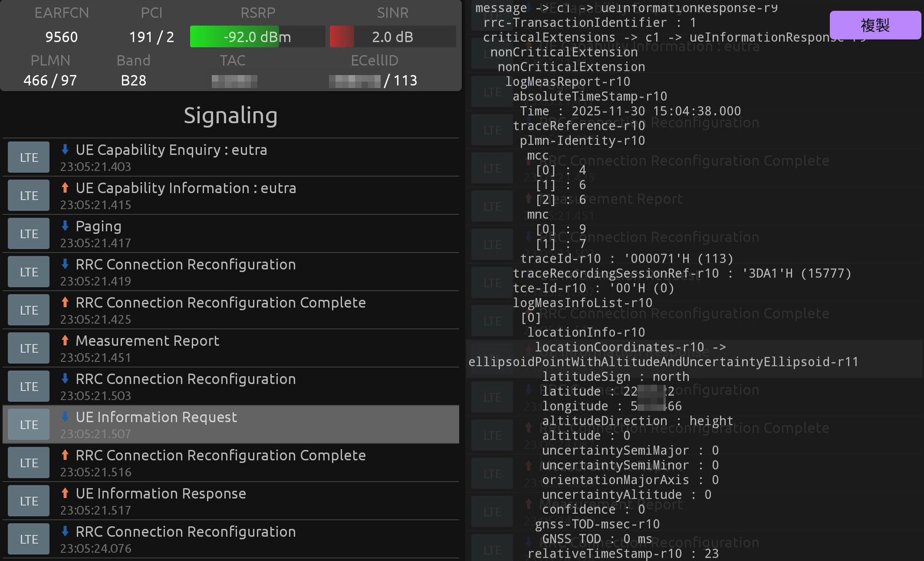
Task: Click orange uplink arrow on Measurement Report
Action: coord(65,340)
